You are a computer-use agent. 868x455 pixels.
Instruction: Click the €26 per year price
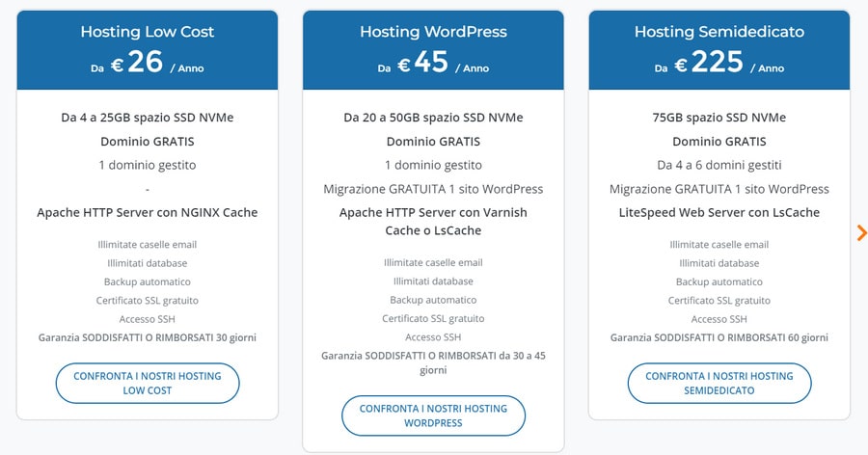click(x=147, y=64)
